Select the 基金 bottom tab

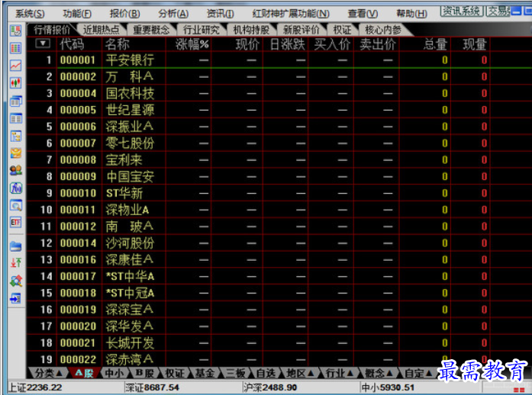point(205,374)
